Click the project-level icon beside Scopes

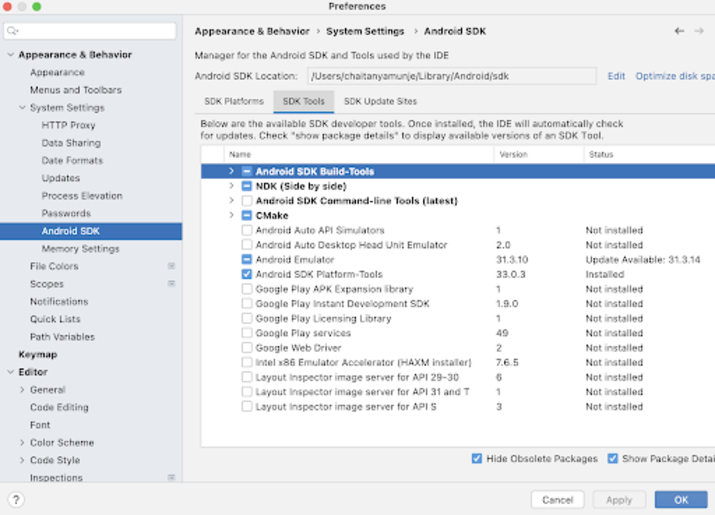pyautogui.click(x=171, y=284)
